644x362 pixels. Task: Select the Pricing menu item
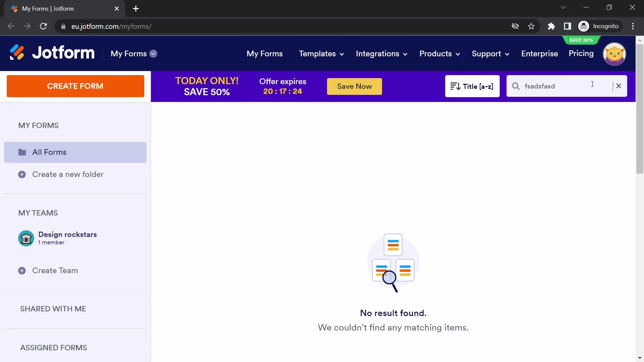click(581, 53)
